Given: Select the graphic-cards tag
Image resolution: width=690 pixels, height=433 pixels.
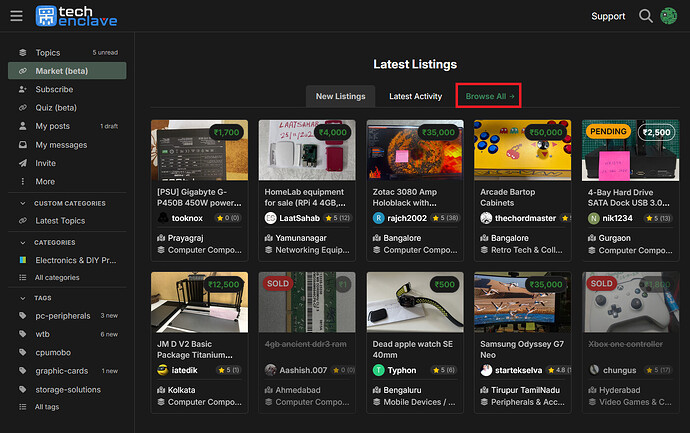Looking at the screenshot, I should click(62, 371).
